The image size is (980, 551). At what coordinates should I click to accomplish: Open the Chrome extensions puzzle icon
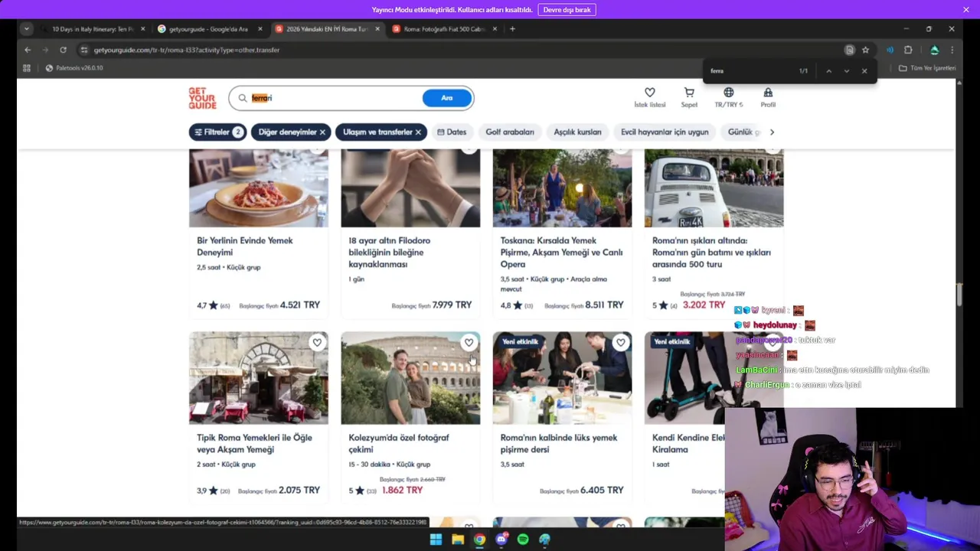pyautogui.click(x=908, y=50)
